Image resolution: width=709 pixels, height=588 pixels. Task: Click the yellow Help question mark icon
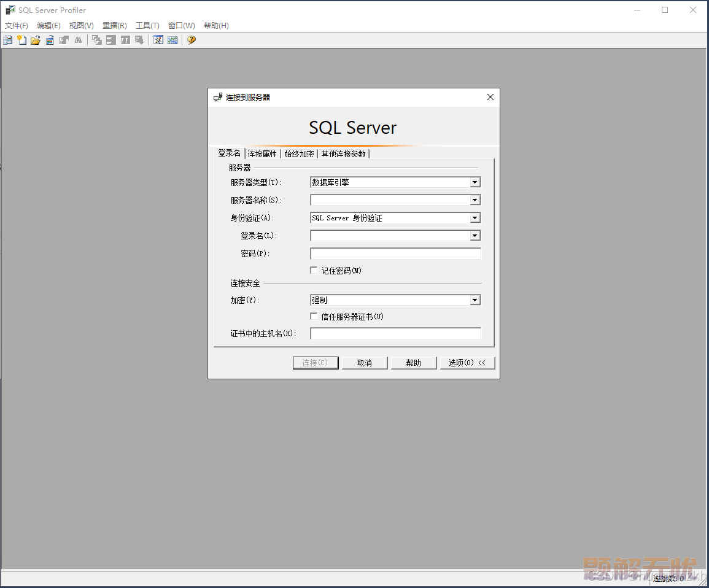coord(192,41)
